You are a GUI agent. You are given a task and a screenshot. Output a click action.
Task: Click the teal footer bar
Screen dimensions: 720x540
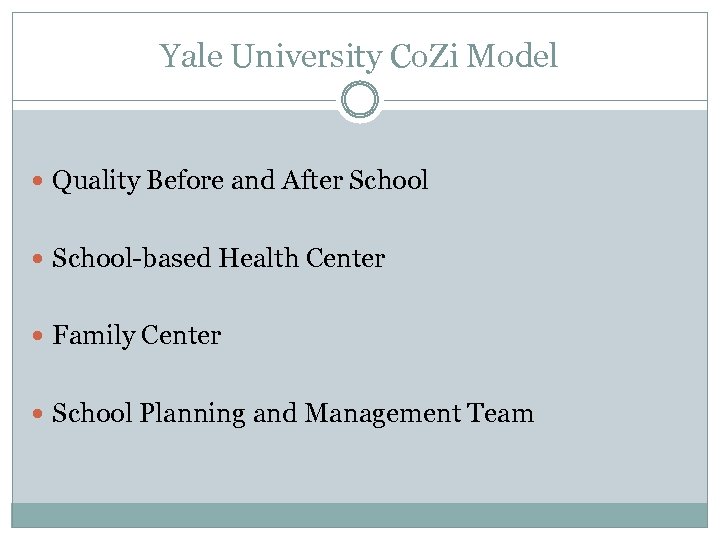[360, 515]
